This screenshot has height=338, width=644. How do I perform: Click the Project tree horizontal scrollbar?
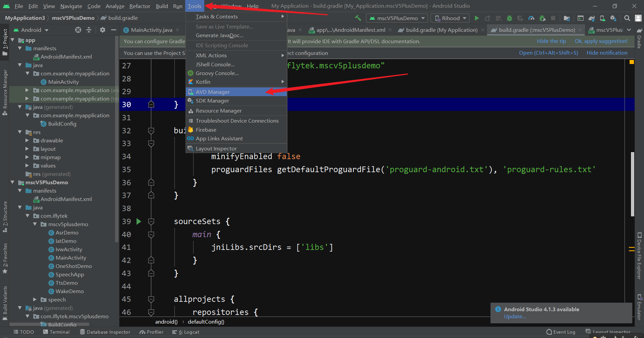49,324
